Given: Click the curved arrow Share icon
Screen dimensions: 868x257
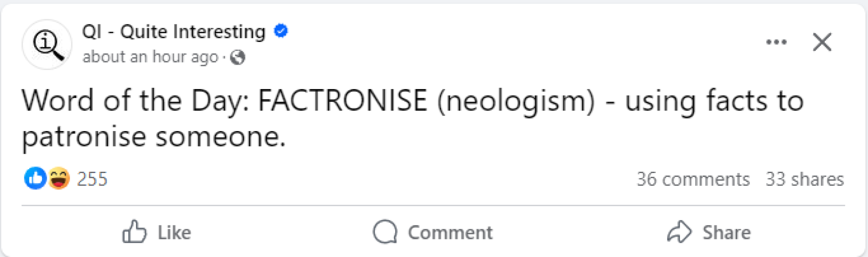Looking at the screenshot, I should tap(679, 232).
